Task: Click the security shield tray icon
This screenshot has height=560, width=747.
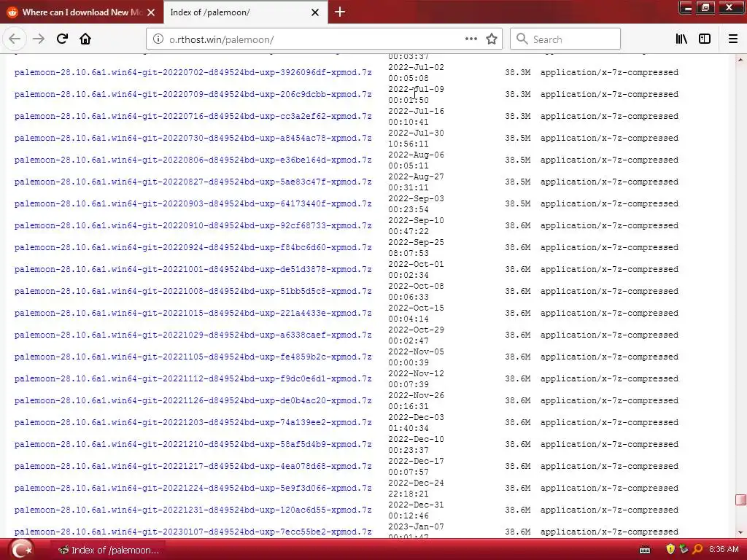Action: (x=670, y=550)
